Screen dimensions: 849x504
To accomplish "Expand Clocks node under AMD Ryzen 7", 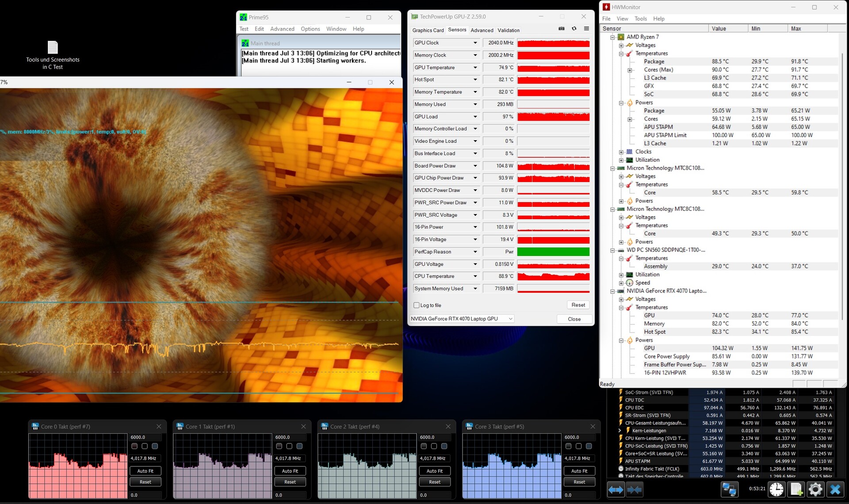I will (621, 152).
